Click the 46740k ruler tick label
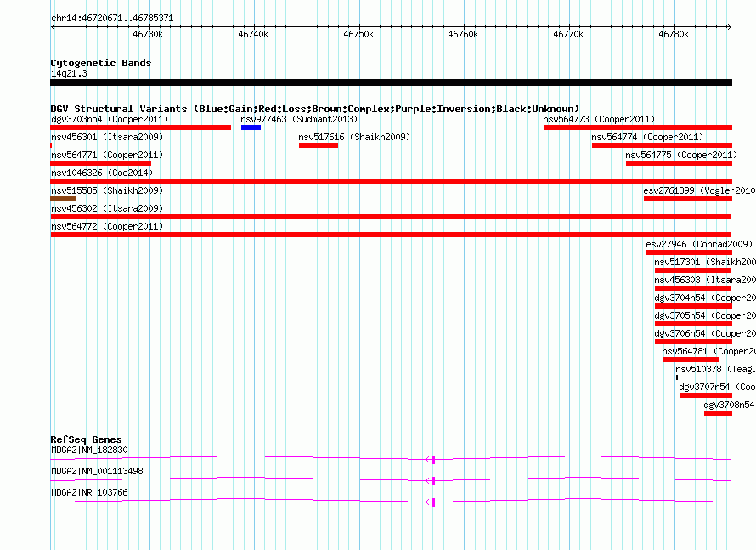Viewport: 756px width, 550px height. coord(253,34)
